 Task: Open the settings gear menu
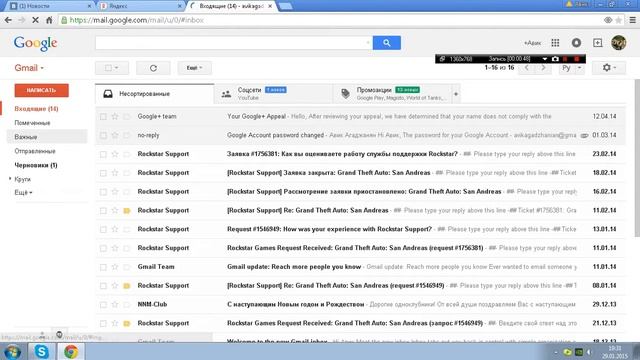click(609, 68)
